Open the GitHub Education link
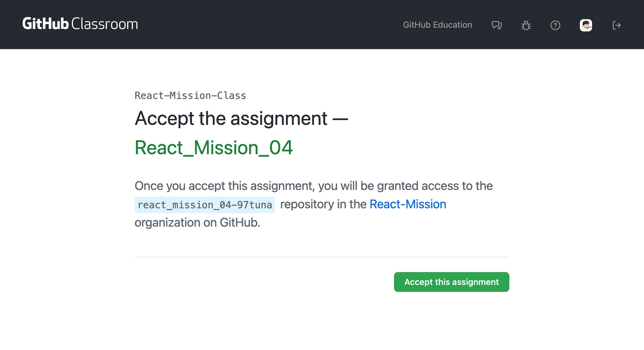 pyautogui.click(x=437, y=25)
